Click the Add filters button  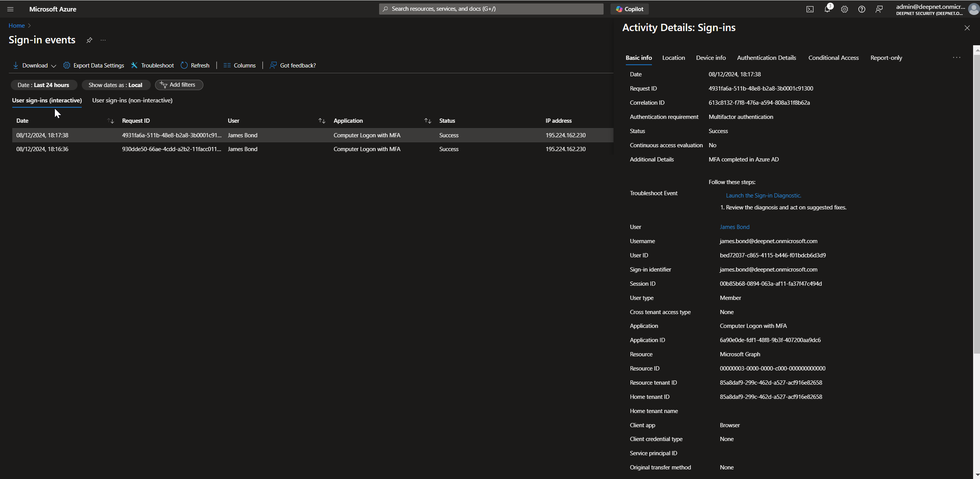click(179, 85)
